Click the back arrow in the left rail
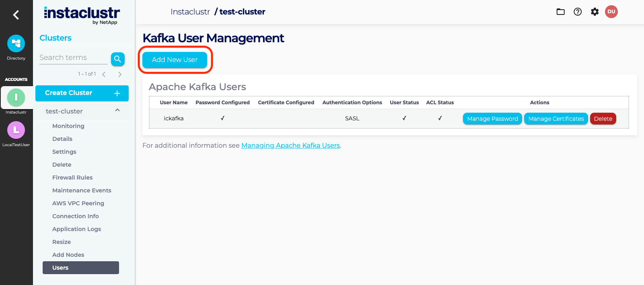The height and width of the screenshot is (285, 644). coord(16,15)
